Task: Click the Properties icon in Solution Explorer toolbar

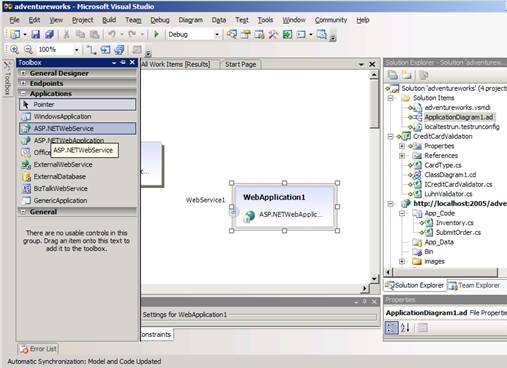Action: 393,75
